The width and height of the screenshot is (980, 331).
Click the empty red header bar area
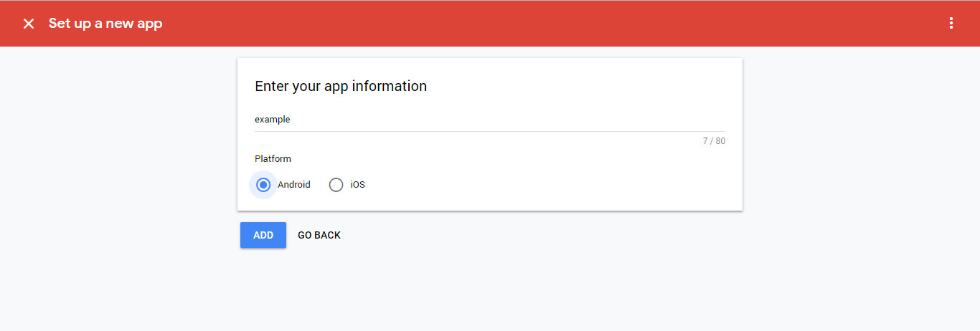point(552,24)
